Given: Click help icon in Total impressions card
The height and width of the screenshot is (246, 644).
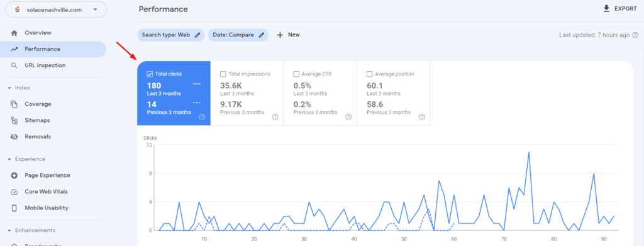Looking at the screenshot, I should click(275, 117).
